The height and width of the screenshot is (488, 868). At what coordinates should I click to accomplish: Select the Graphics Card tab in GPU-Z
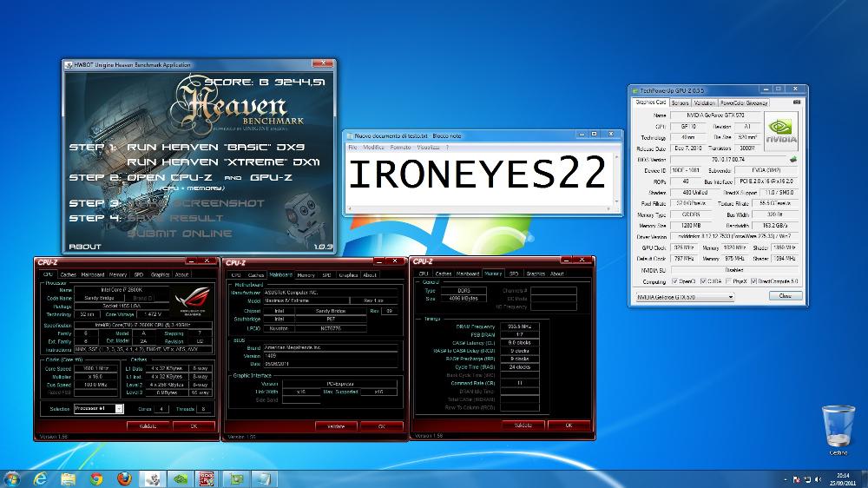pos(650,102)
